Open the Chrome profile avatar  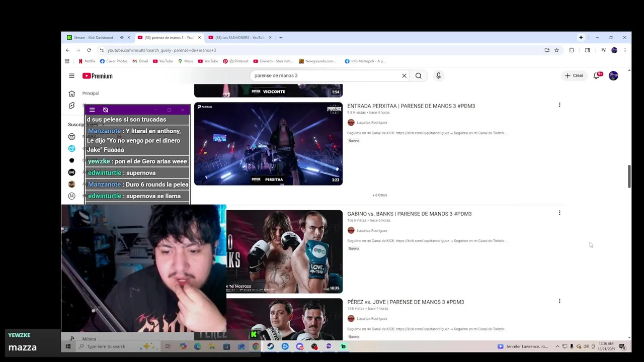coord(614,50)
